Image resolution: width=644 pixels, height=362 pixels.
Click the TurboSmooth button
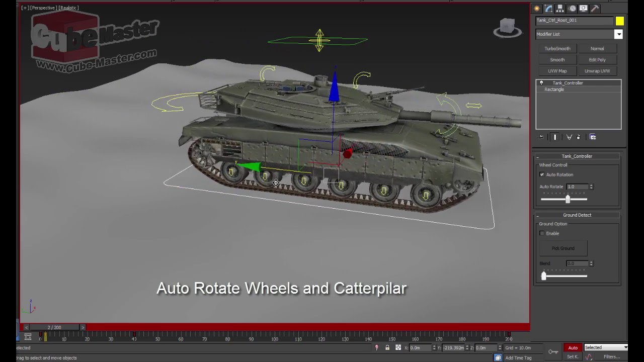pyautogui.click(x=557, y=49)
